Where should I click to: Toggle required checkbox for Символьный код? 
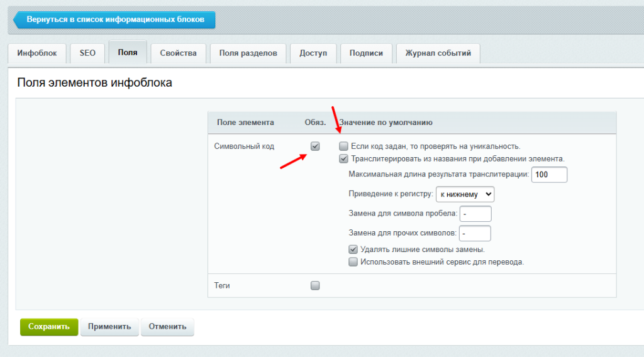pos(315,146)
